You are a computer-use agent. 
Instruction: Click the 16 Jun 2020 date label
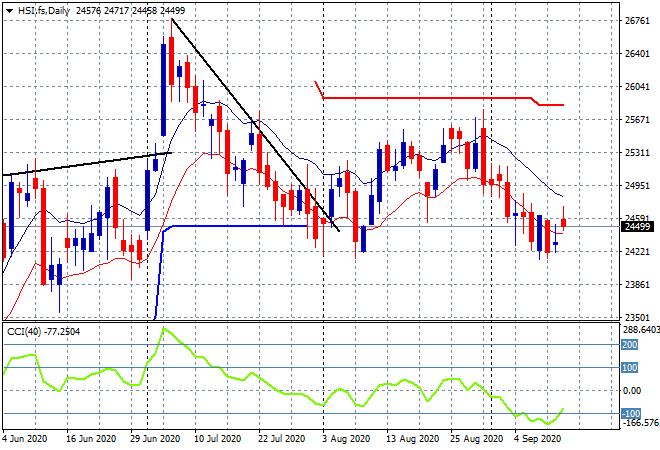91,439
